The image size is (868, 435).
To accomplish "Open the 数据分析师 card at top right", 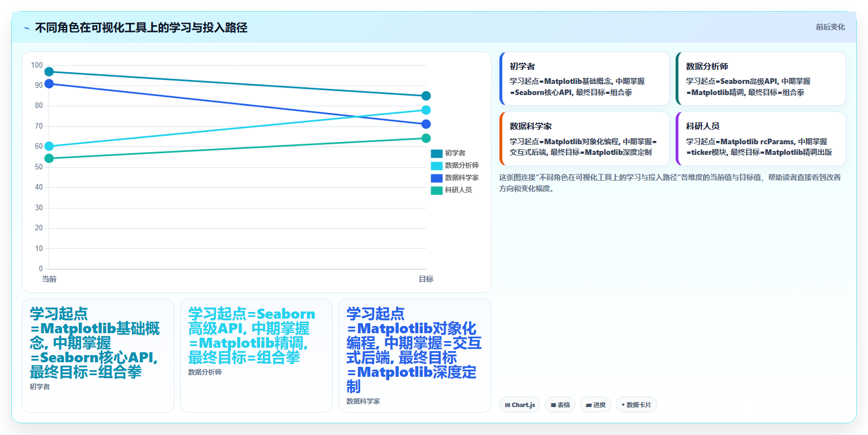I will [x=761, y=79].
